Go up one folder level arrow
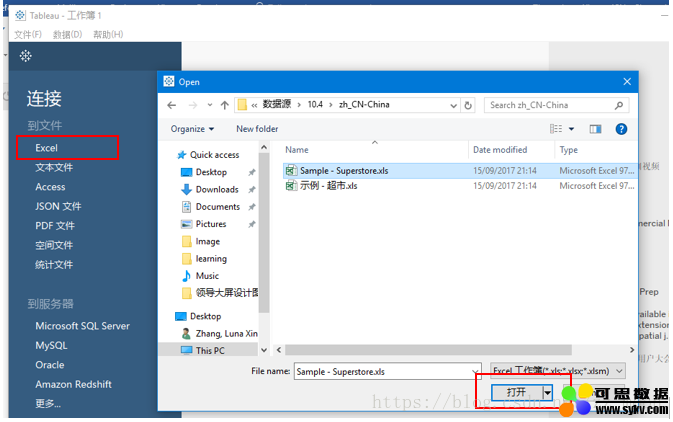 (x=224, y=105)
